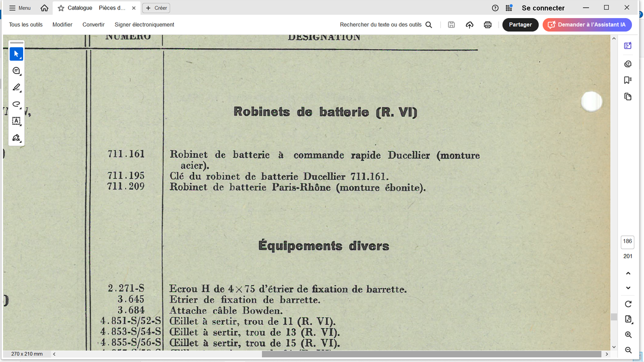
Task: Open the hamburger Menu
Action: (x=20, y=8)
